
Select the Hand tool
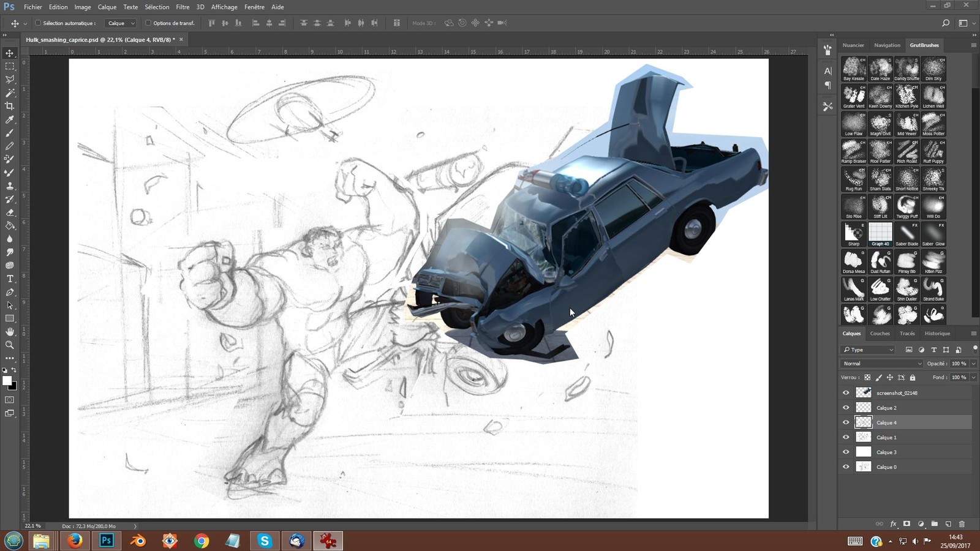pos(10,332)
